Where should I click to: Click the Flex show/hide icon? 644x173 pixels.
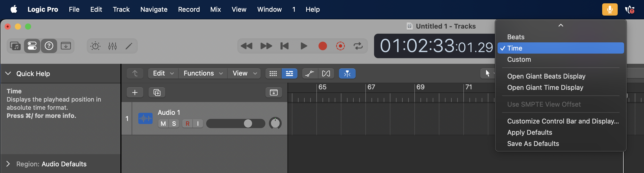pyautogui.click(x=326, y=73)
